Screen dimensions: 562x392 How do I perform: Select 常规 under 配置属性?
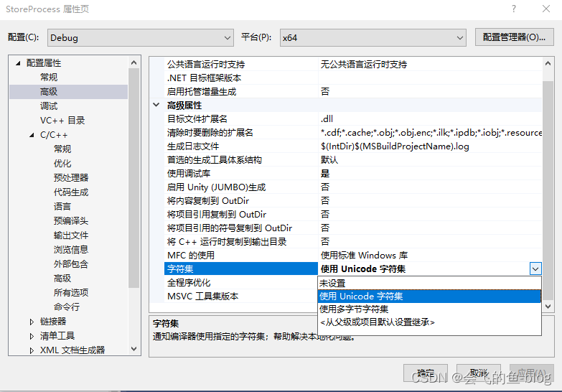pyautogui.click(x=49, y=78)
